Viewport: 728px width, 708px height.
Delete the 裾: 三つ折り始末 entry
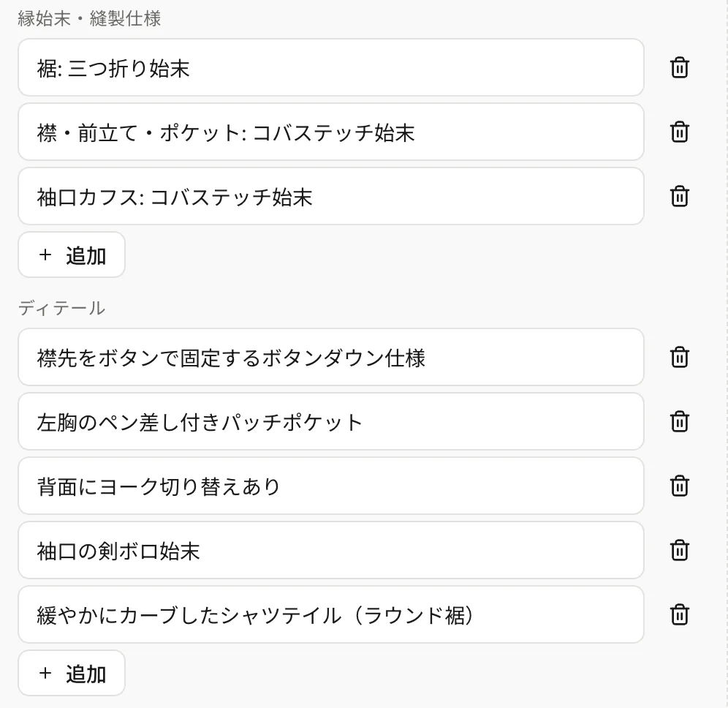coord(679,68)
